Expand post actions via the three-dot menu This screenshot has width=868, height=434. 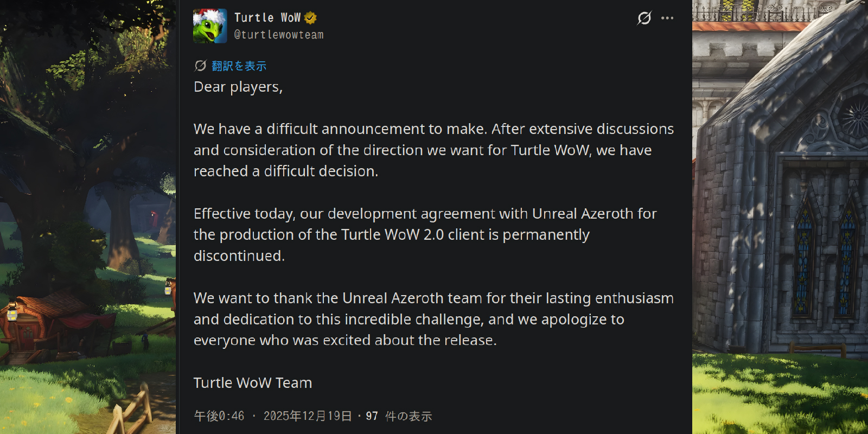click(667, 18)
